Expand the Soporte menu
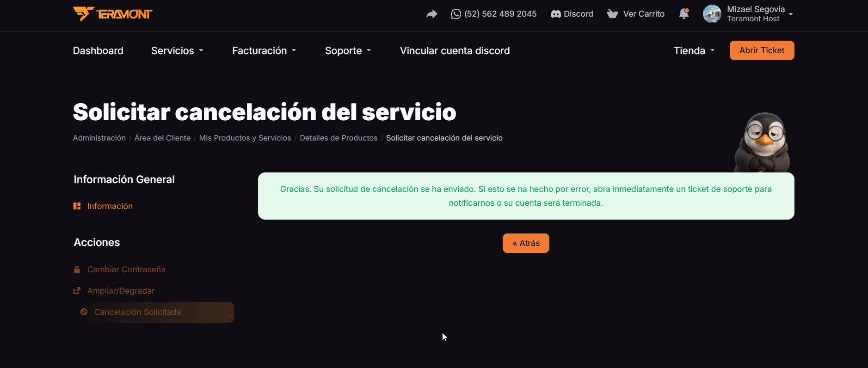868x368 pixels. pyautogui.click(x=348, y=51)
